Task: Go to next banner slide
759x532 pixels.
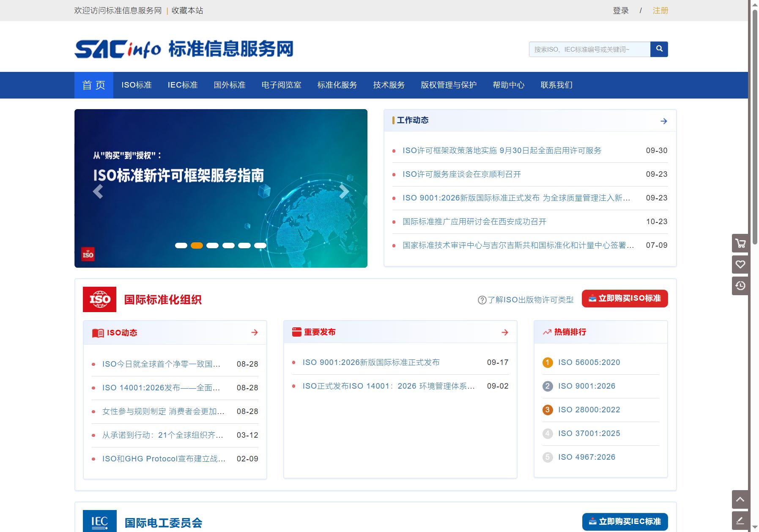Action: (344, 192)
